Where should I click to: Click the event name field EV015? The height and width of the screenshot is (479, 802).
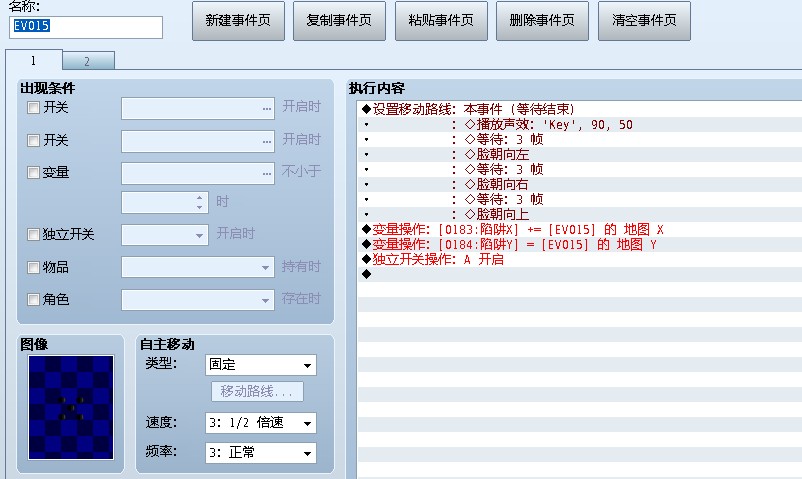86,27
